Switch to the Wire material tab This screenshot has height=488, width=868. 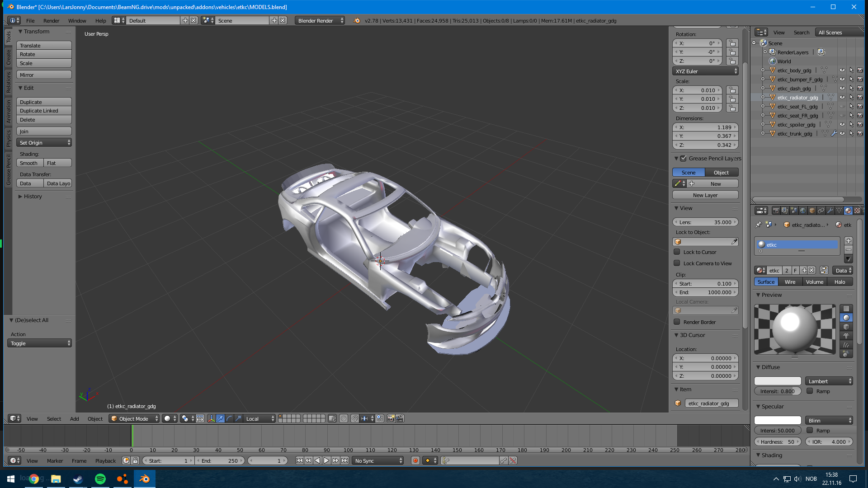[790, 282]
